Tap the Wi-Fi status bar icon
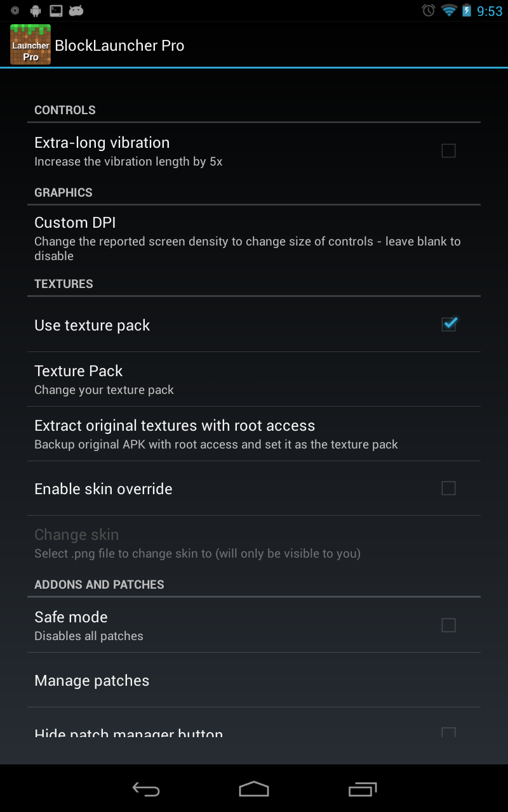Screen dimensions: 508x812 pos(449,10)
